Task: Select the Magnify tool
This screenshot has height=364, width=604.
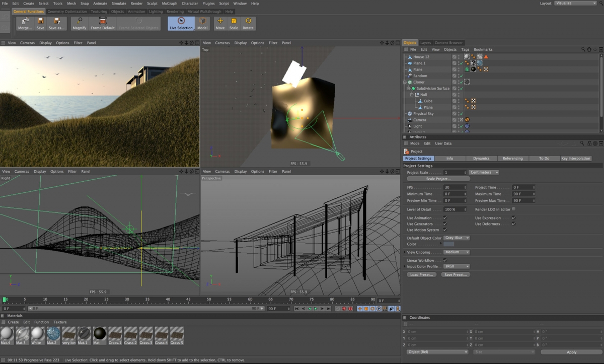Action: (79, 23)
